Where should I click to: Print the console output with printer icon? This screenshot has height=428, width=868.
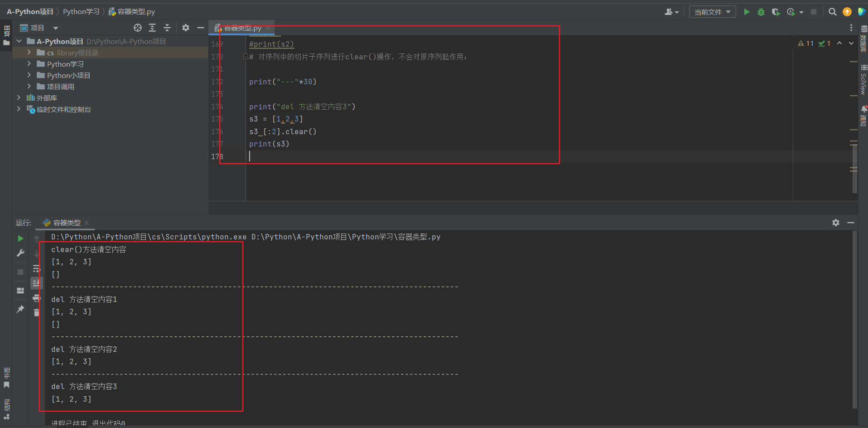pos(37,298)
